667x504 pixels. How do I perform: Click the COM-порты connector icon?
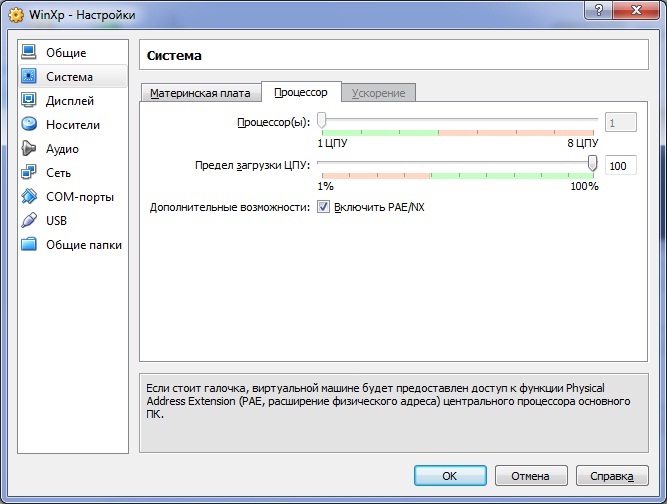[29, 196]
